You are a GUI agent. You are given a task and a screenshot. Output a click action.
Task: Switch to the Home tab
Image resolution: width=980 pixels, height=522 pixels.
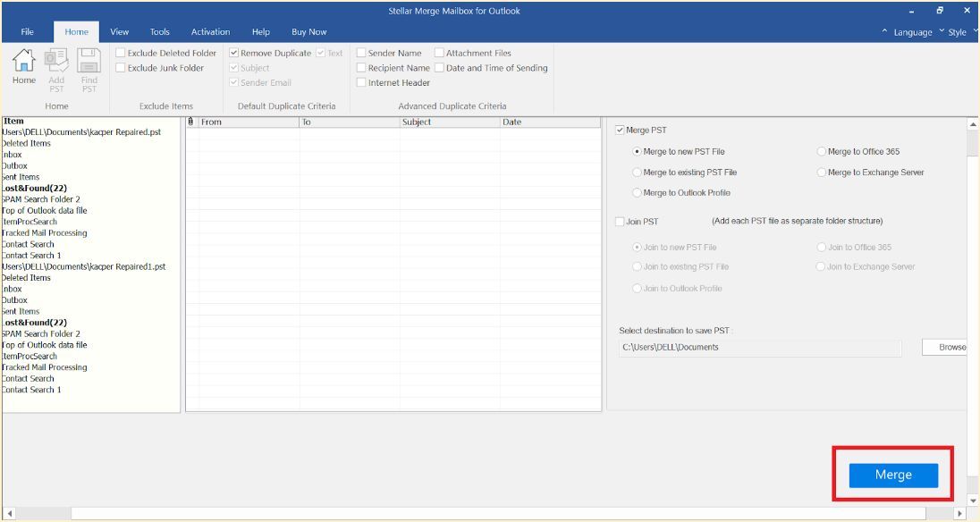point(76,32)
